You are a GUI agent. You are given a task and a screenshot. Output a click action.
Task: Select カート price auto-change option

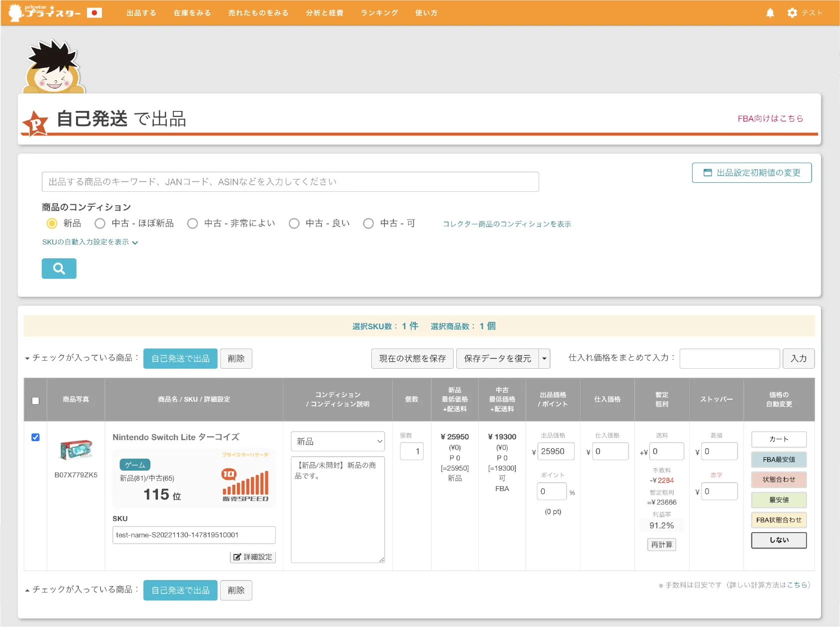(779, 439)
